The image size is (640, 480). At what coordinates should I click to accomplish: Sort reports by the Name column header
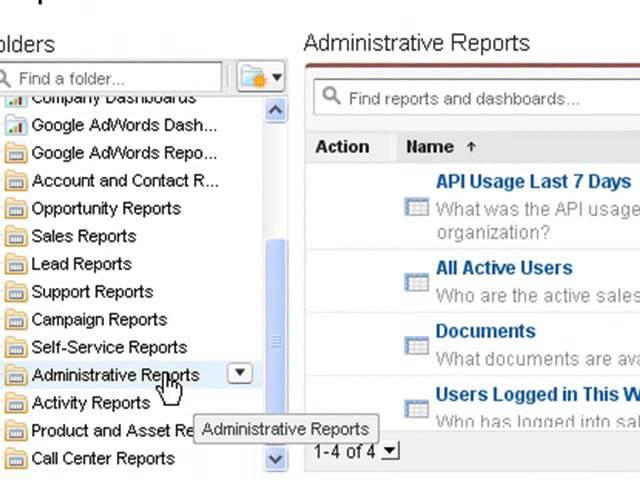(430, 147)
